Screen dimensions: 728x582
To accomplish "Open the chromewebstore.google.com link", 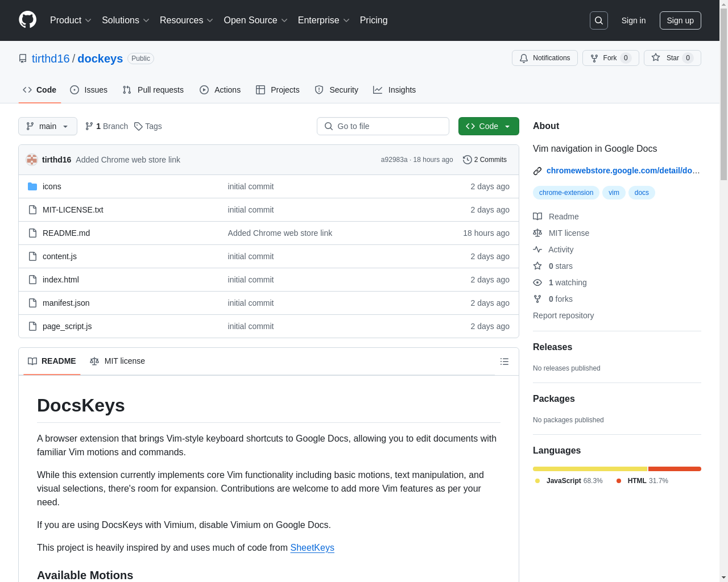I will [x=623, y=171].
